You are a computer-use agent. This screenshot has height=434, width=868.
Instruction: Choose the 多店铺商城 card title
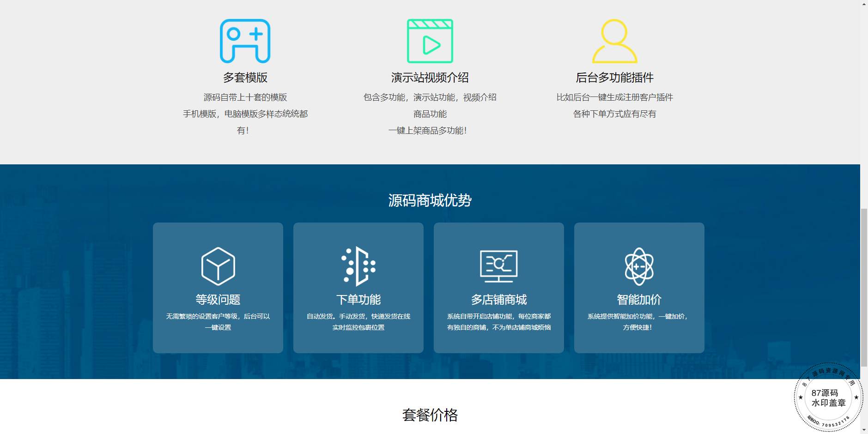[499, 300]
